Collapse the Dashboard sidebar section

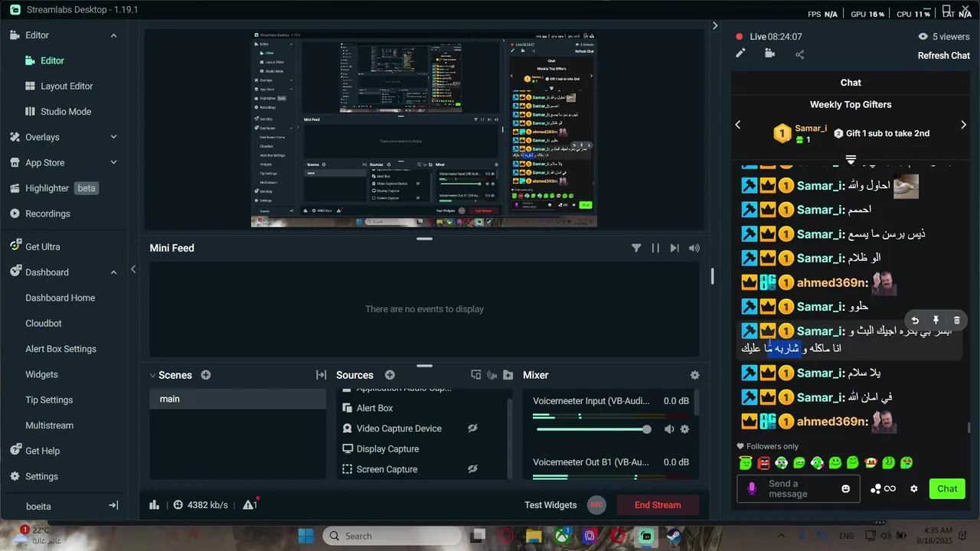tap(113, 272)
